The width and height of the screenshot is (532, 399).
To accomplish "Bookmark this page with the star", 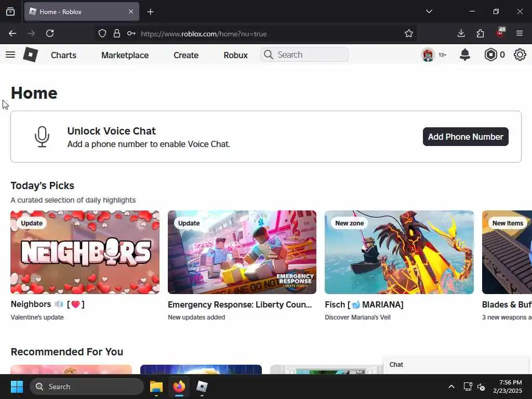I will pos(409,34).
